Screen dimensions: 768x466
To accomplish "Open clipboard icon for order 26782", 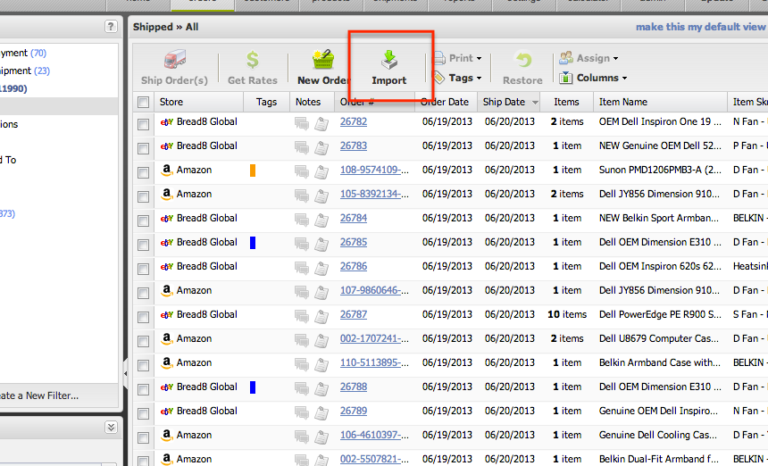I will tap(321, 123).
